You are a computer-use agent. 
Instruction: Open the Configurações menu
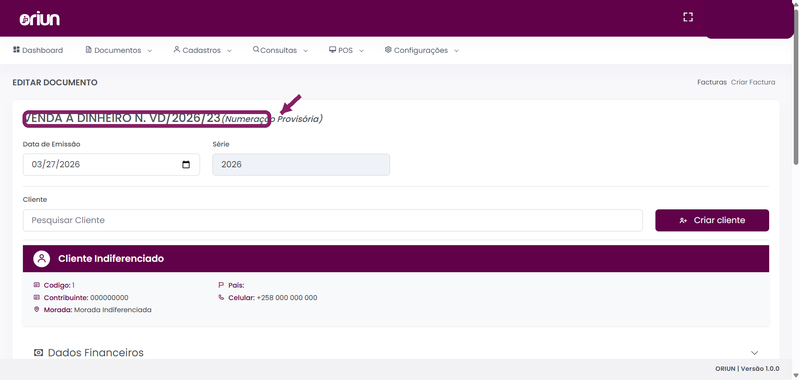tap(421, 50)
